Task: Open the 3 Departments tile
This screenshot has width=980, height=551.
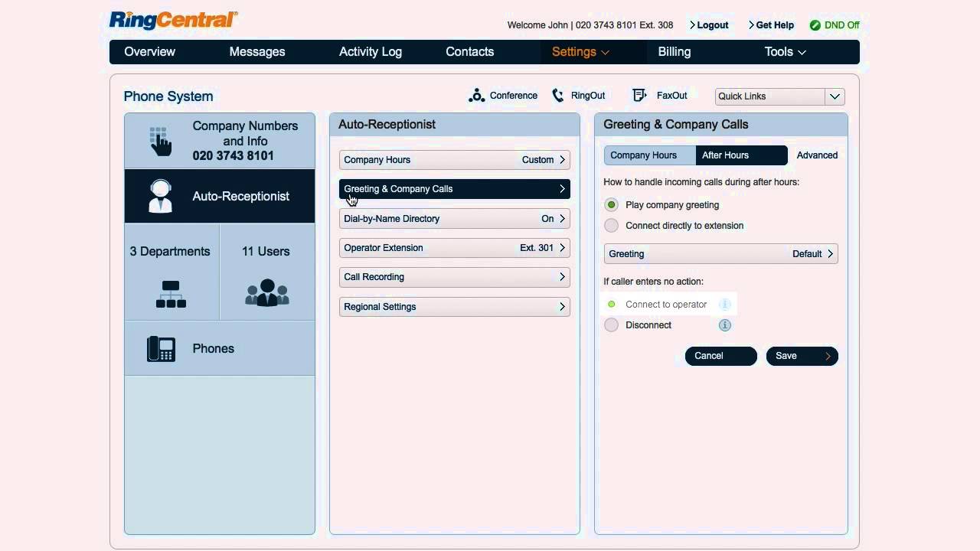Action: (171, 272)
